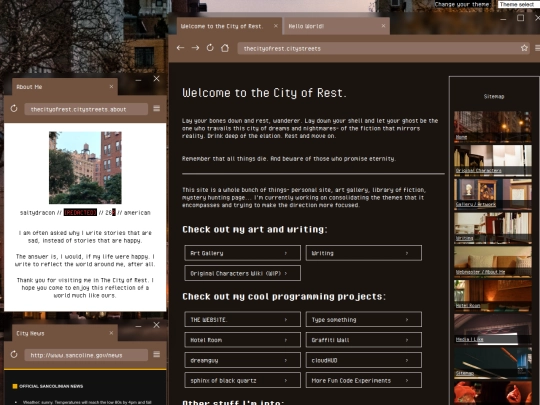Close the Hello World! tab
This screenshot has height=405, width=540.
tap(383, 26)
